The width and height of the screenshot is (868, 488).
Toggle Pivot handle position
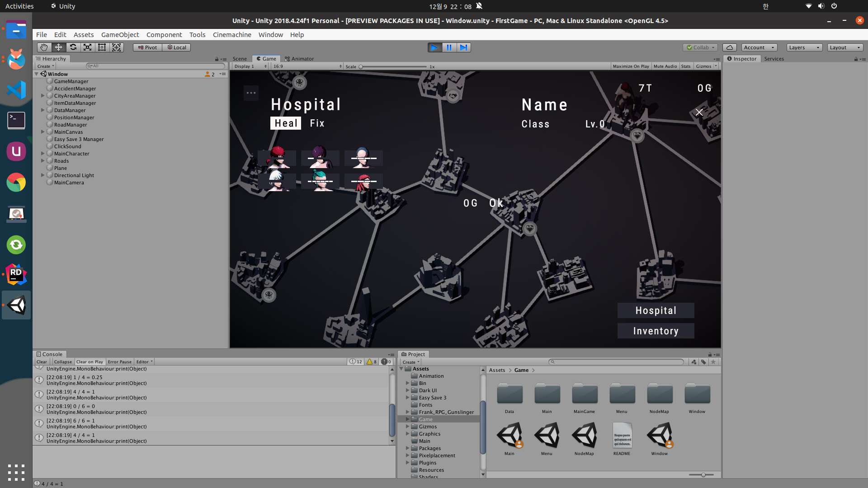click(x=147, y=47)
